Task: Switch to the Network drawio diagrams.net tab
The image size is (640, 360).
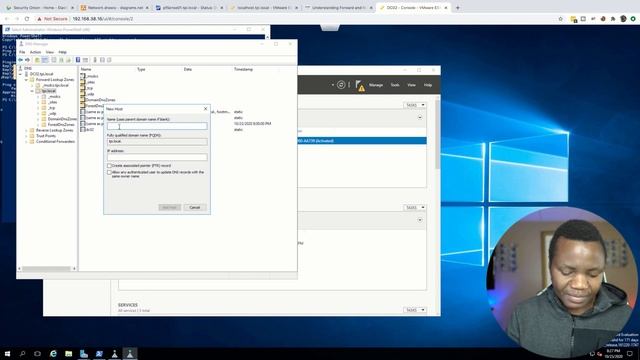Action: pos(116,8)
